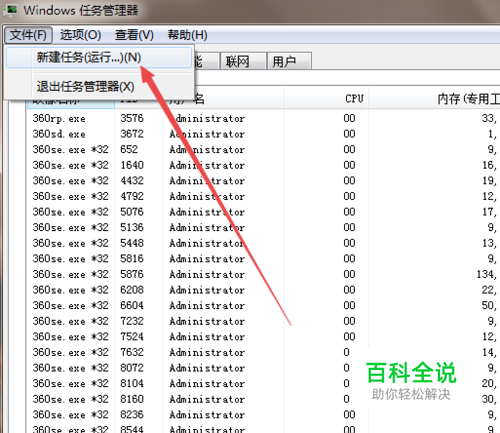Switch to the 用户 tab
The image size is (500, 433).
click(x=289, y=61)
